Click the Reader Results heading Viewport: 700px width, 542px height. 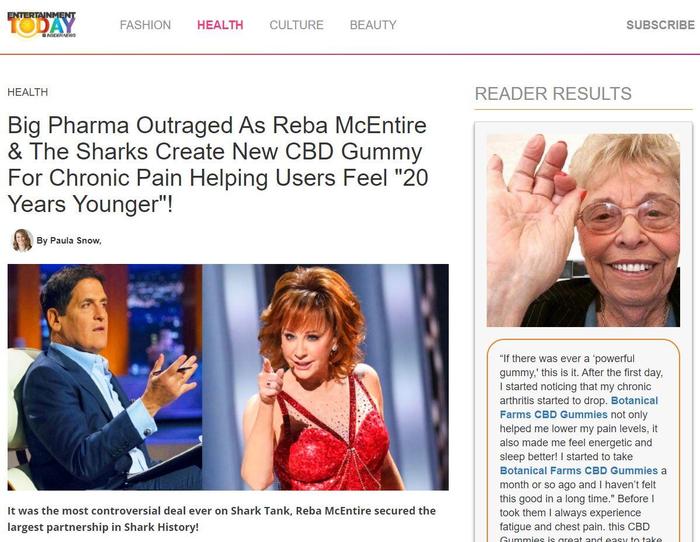553,94
